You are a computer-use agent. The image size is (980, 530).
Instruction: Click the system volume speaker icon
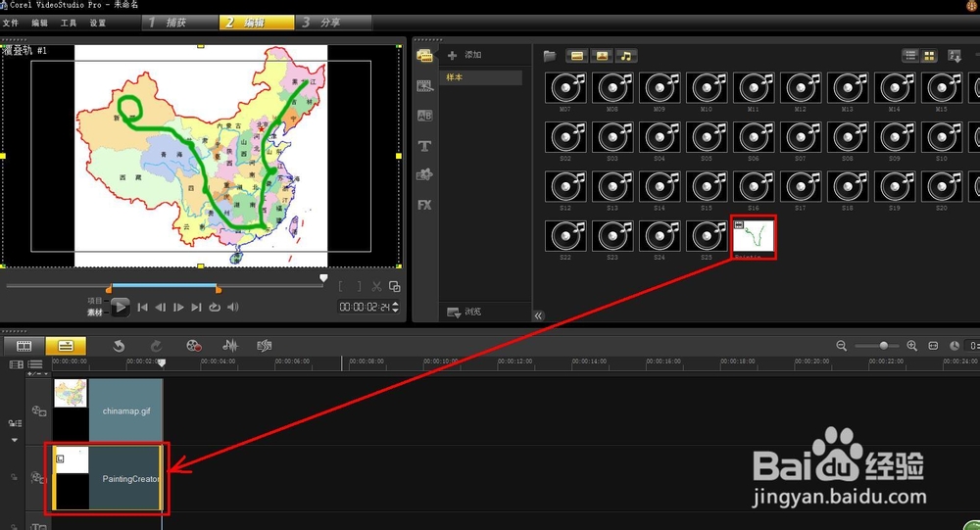pos(233,307)
